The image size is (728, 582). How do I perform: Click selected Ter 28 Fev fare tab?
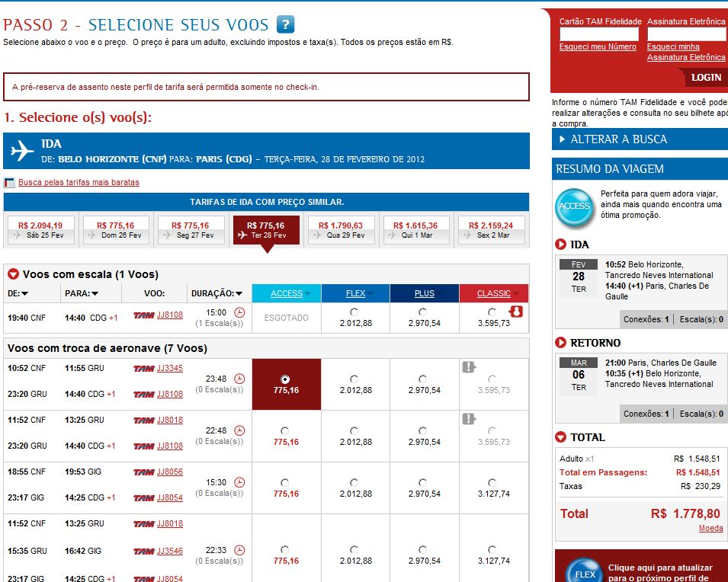click(x=266, y=230)
